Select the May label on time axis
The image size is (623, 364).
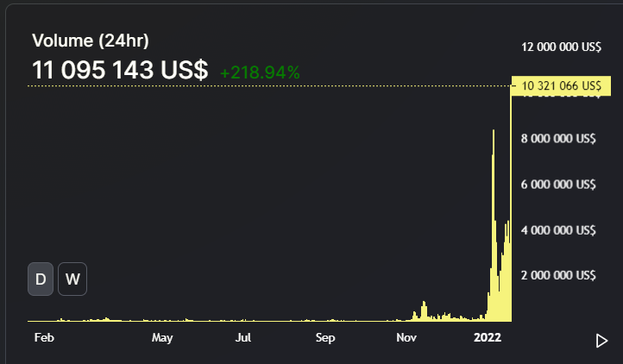(162, 338)
